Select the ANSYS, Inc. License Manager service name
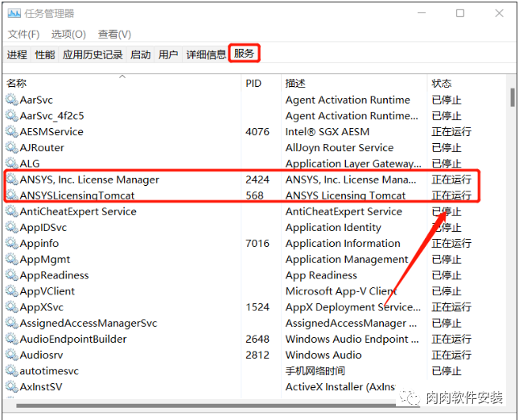Screen dimensions: 519x420 point(89,179)
